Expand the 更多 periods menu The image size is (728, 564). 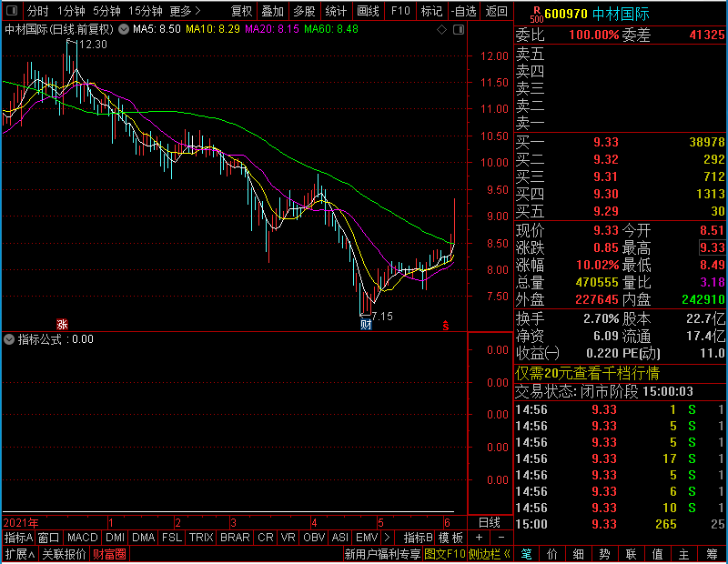coord(185,11)
